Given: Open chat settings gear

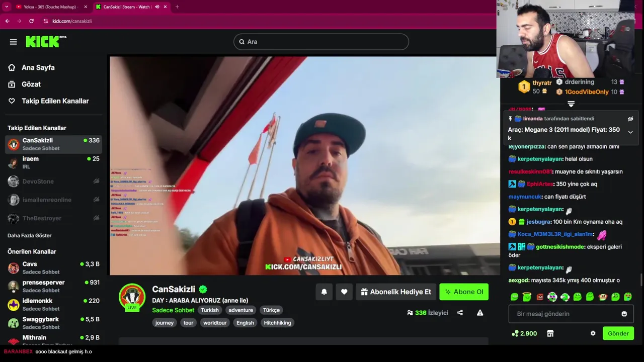Looking at the screenshot, I should (x=593, y=333).
